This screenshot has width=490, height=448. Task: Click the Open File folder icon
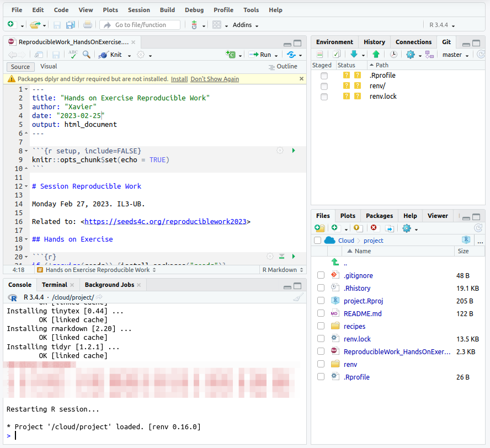point(35,25)
